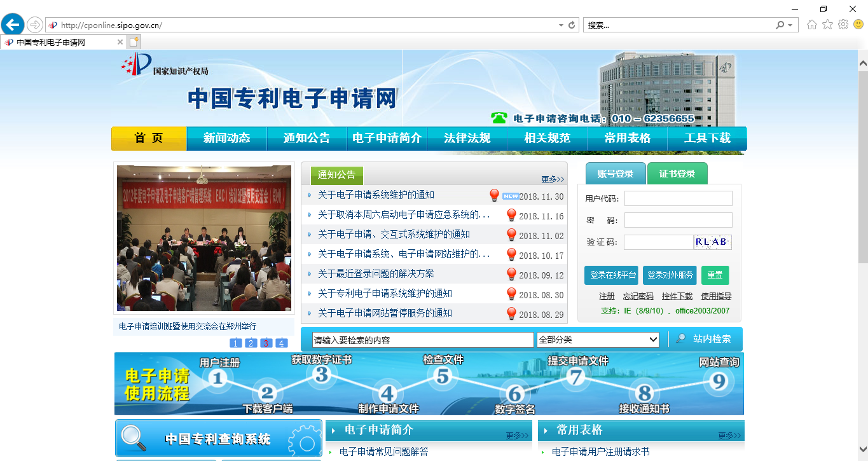
Task: Open the 相关规范 navigation item
Action: coord(547,139)
